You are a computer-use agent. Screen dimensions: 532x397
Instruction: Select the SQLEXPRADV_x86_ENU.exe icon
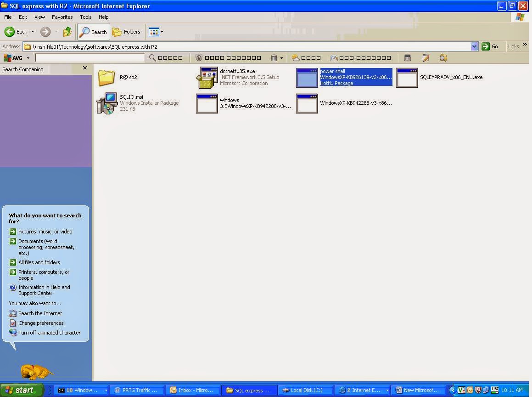coord(407,78)
